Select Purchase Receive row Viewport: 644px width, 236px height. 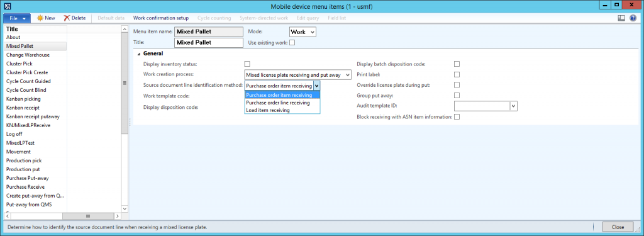(x=35, y=187)
